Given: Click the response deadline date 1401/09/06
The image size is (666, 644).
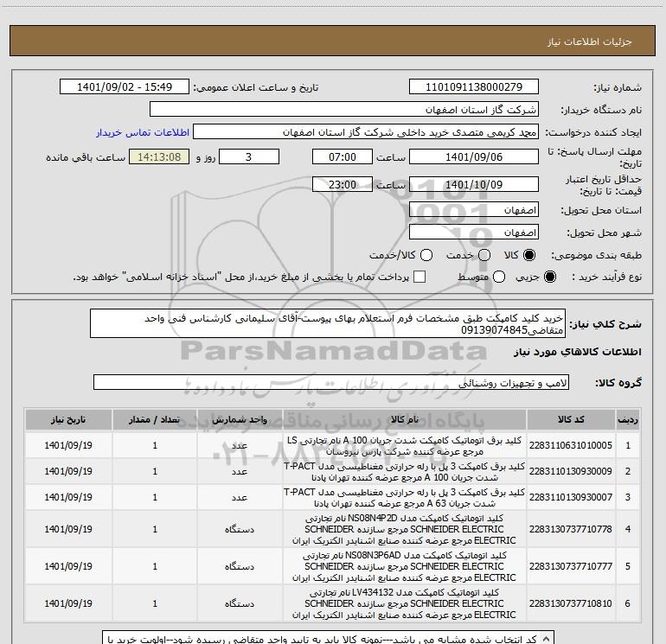Looking at the screenshot, I should click(x=474, y=157).
